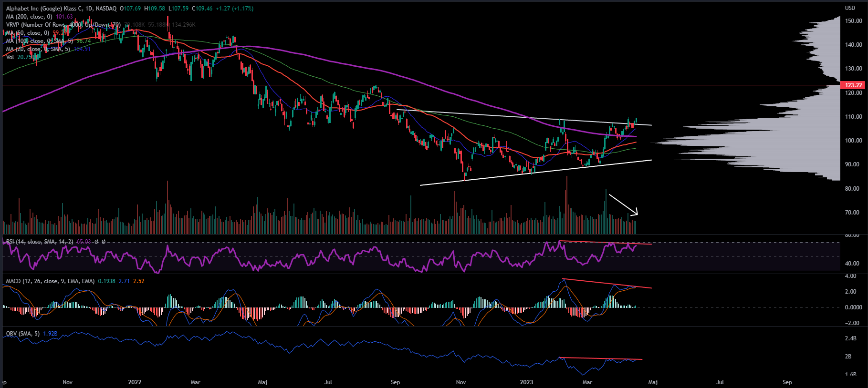Click the 100.00 price axis label
868x388 pixels.
(853, 141)
